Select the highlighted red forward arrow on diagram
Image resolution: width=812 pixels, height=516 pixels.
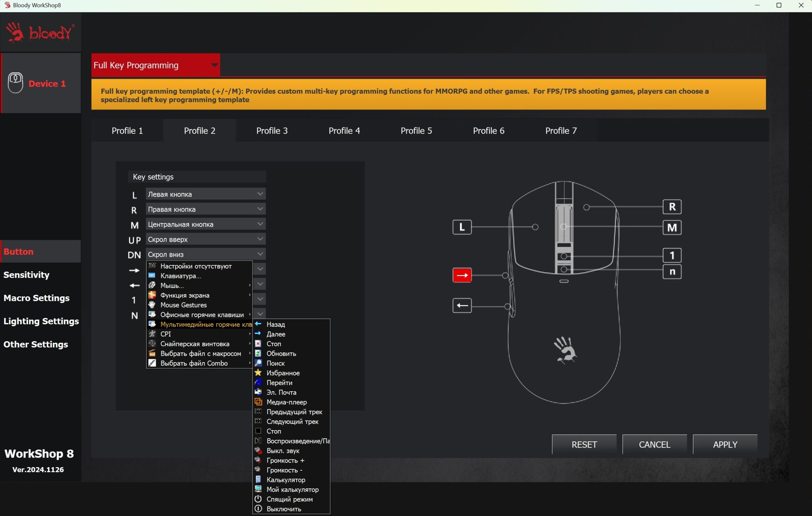pyautogui.click(x=462, y=275)
